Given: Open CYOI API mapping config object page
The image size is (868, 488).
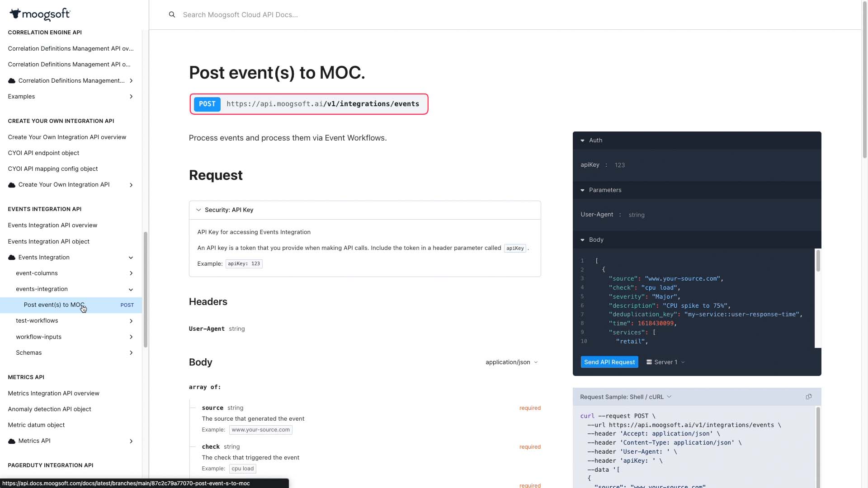Looking at the screenshot, I should (x=52, y=169).
